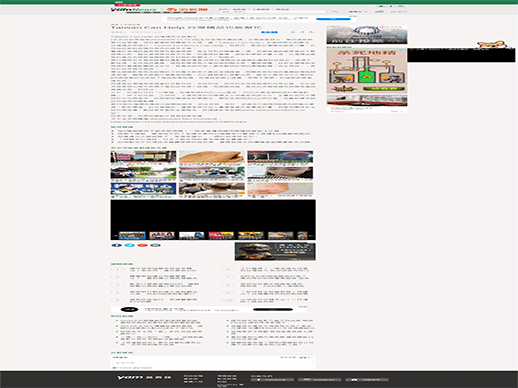Click the search input field in header

click(273, 12)
